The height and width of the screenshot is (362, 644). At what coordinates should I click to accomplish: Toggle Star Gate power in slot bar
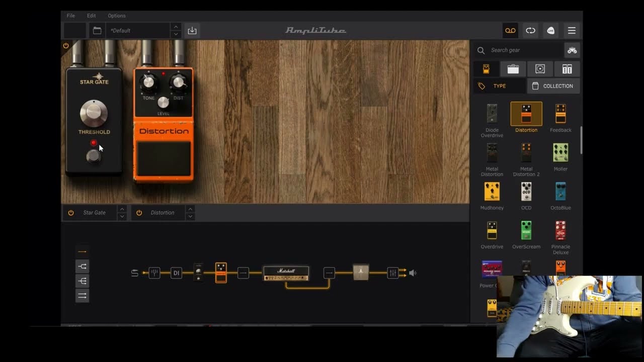click(71, 213)
